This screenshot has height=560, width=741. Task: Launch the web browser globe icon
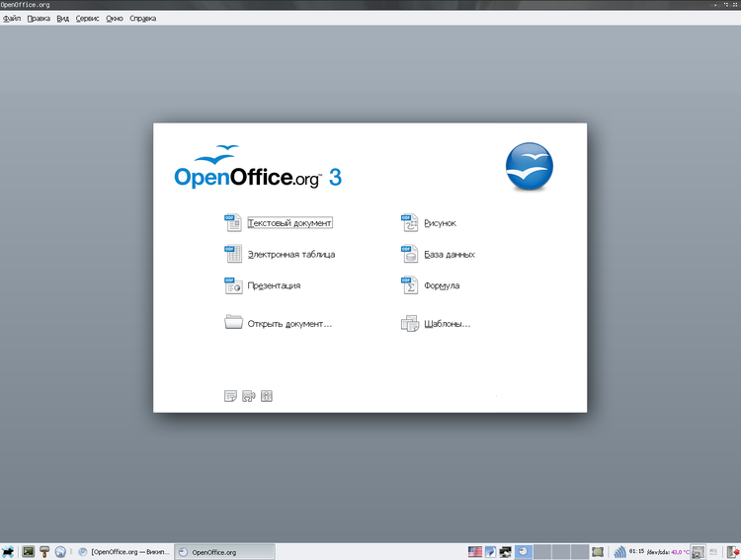(60, 551)
